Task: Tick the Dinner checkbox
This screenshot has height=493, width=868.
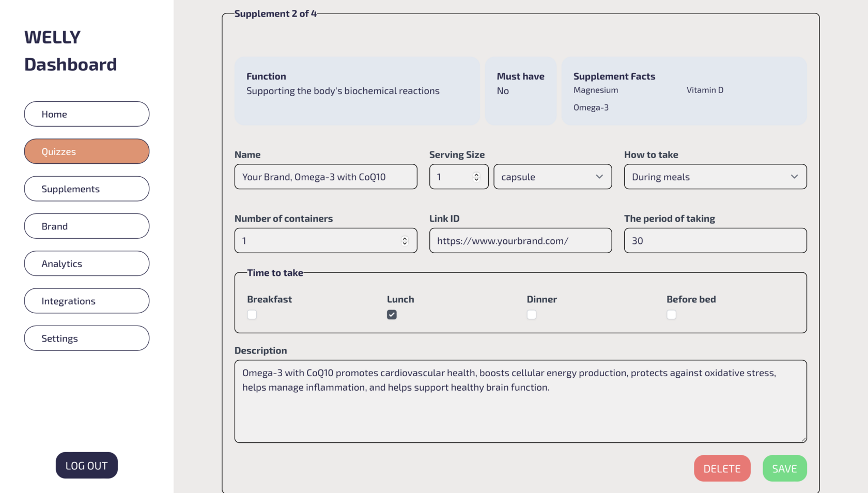Action: click(532, 315)
